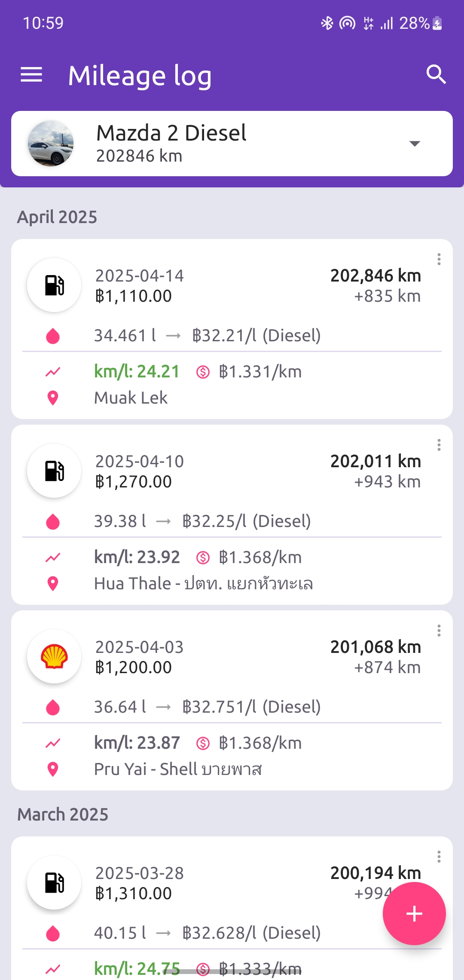Open overflow menu for 2025-04-14 fill-up
Image resolution: width=464 pixels, height=980 pixels.
(x=439, y=259)
